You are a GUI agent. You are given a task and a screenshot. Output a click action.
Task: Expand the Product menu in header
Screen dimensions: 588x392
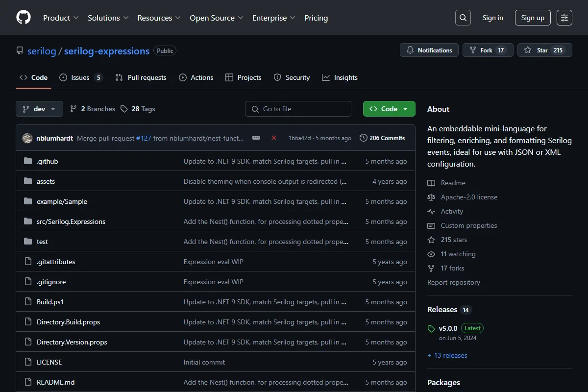[x=61, y=18]
